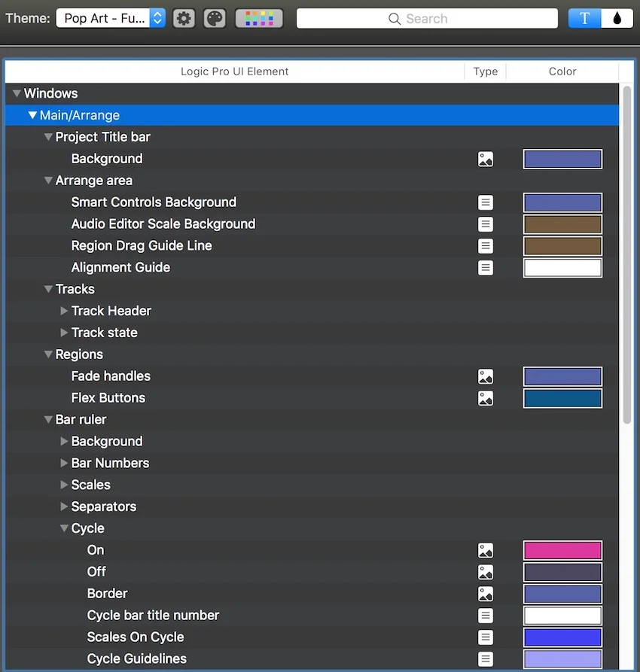The height and width of the screenshot is (672, 640).
Task: Open white swatch for Alignment Guide
Action: click(x=562, y=268)
